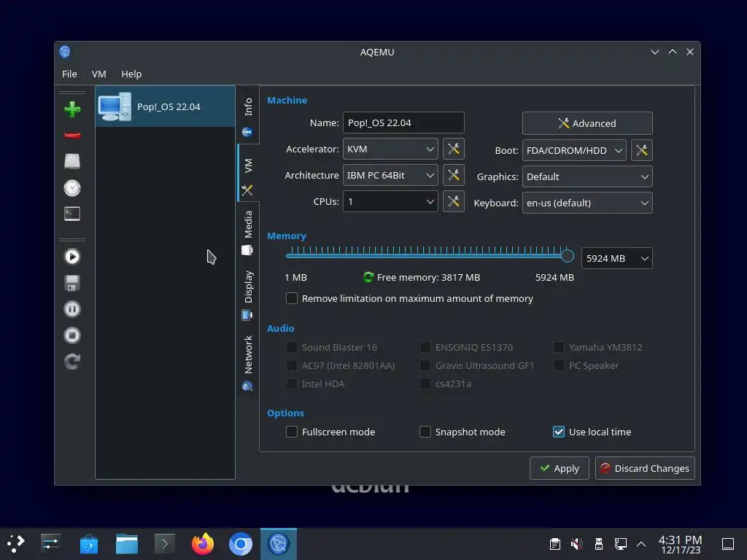Viewport: 747px width, 560px height.
Task: Open the Boot FDA/CDROM/HDD dropdown
Action: (x=574, y=150)
